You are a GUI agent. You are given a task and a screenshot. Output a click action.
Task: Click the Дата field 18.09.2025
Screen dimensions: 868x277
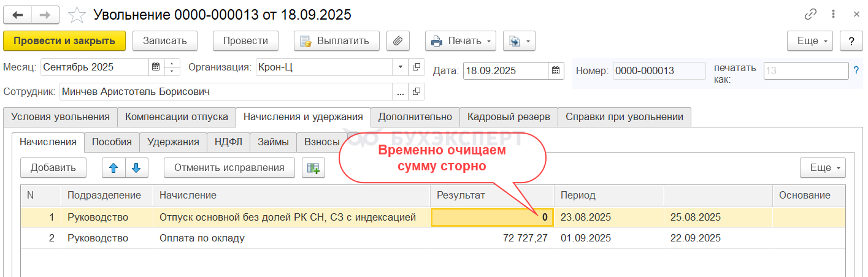point(505,70)
